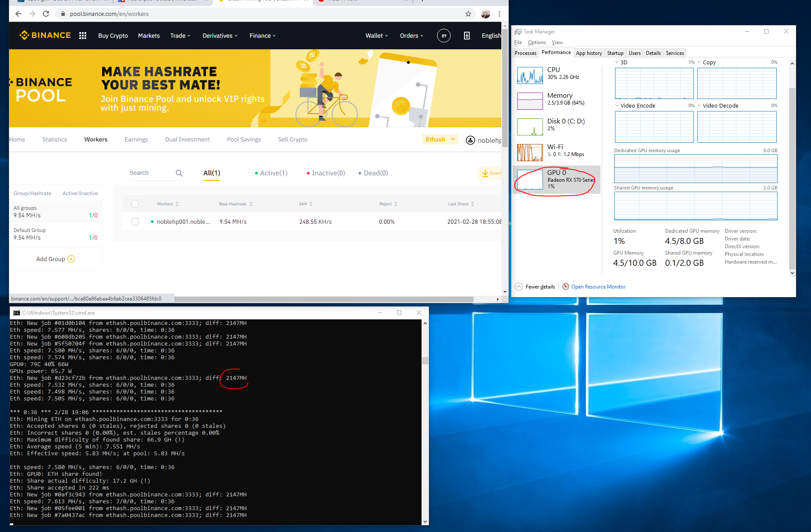Click the Open Resource Monitor link
Image resolution: width=811 pixels, height=532 pixels.
pyautogui.click(x=598, y=287)
